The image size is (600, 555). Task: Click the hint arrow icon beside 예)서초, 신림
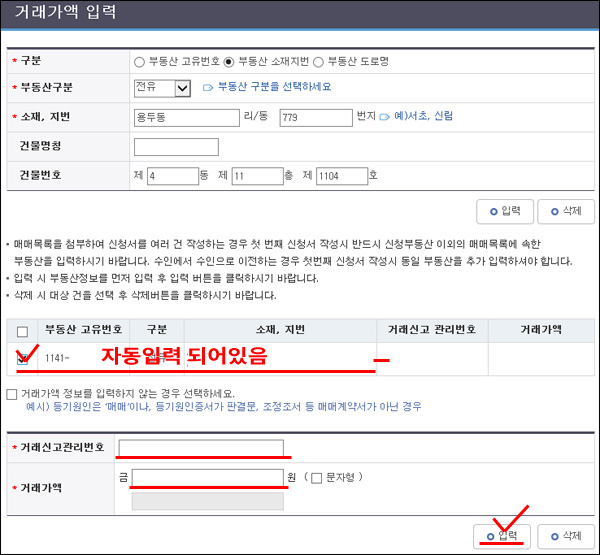click(385, 117)
